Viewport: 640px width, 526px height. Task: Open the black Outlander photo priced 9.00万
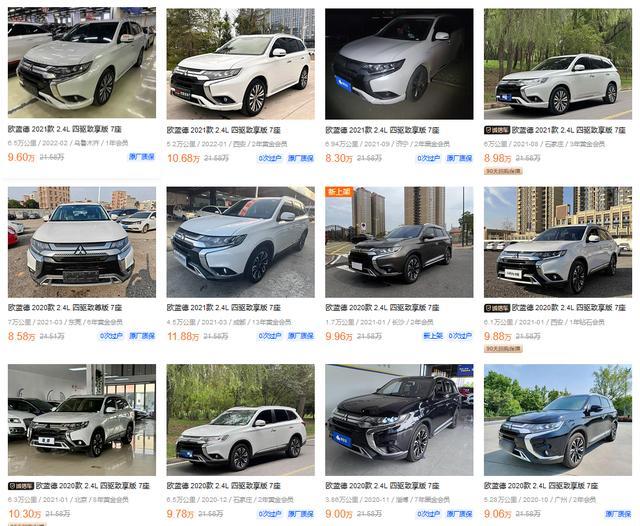(399, 420)
